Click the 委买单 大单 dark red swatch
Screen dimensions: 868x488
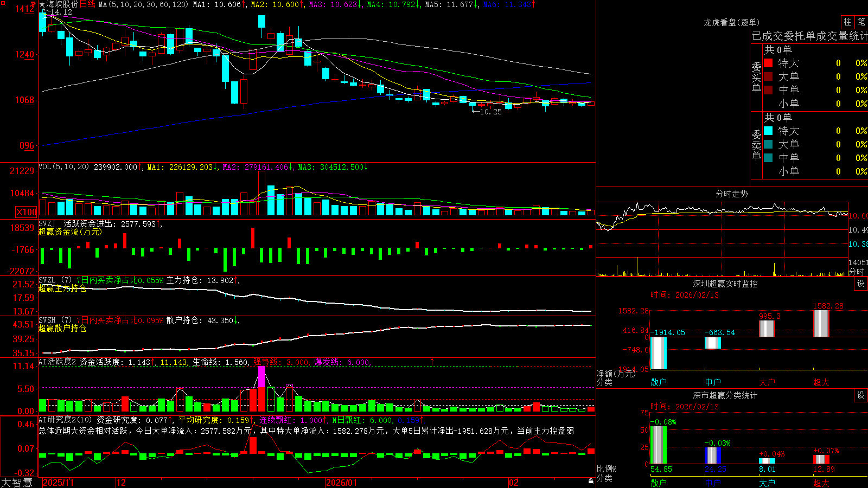[x=768, y=76]
